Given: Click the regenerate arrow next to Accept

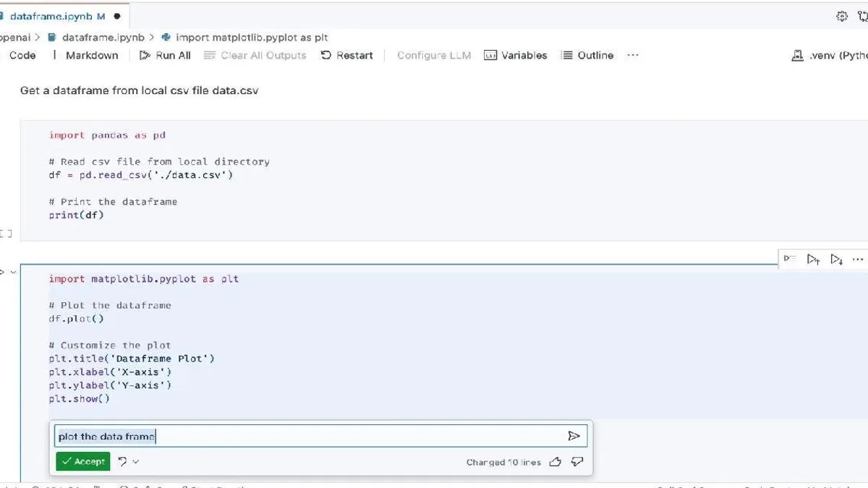Looking at the screenshot, I should tap(122, 461).
